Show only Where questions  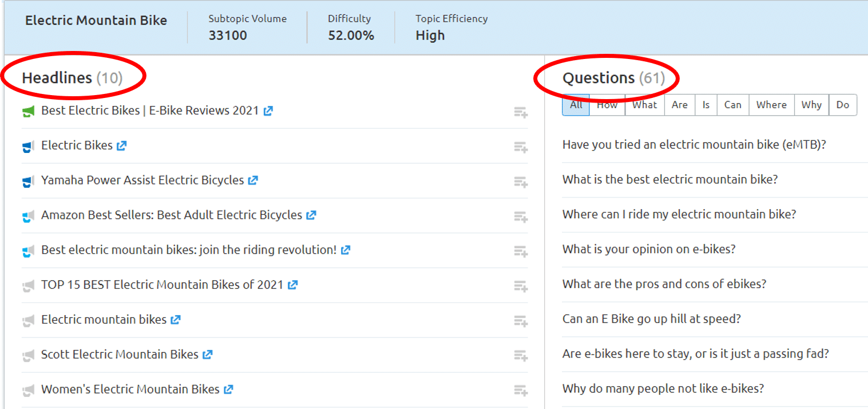(771, 105)
